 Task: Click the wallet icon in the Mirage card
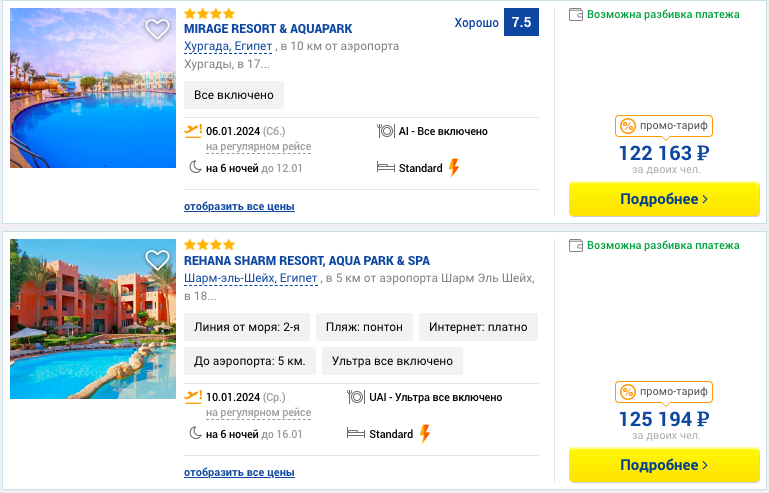click(576, 14)
